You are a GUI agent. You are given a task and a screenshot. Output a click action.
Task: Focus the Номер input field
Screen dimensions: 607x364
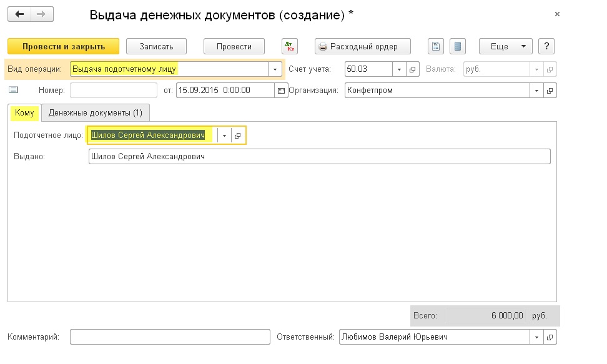tap(114, 91)
